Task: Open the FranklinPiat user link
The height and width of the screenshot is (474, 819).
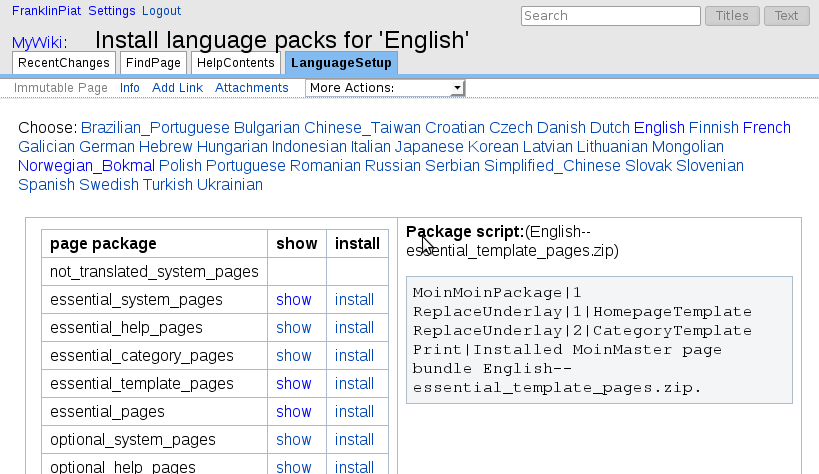Action: click(x=46, y=10)
